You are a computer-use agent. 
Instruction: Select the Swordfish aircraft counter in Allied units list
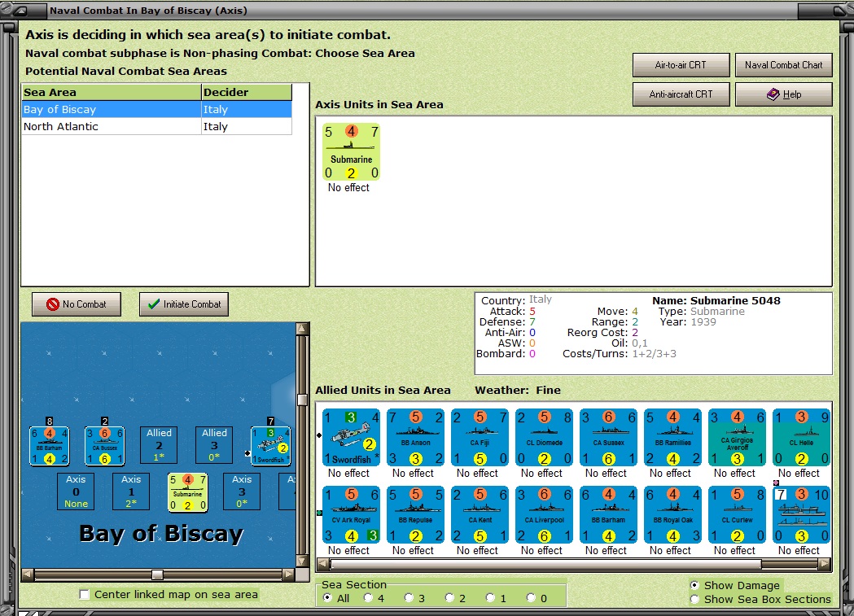click(x=352, y=438)
